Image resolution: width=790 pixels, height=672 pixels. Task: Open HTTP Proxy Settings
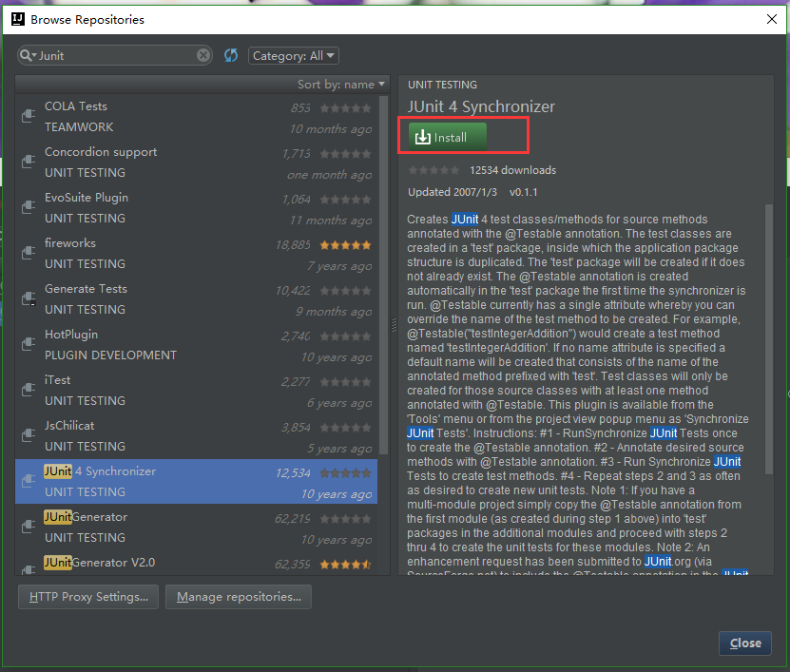(x=88, y=597)
